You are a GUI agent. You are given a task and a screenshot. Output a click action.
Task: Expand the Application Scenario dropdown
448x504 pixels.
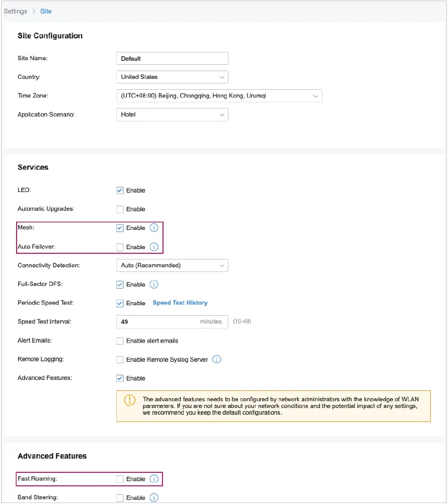point(172,114)
